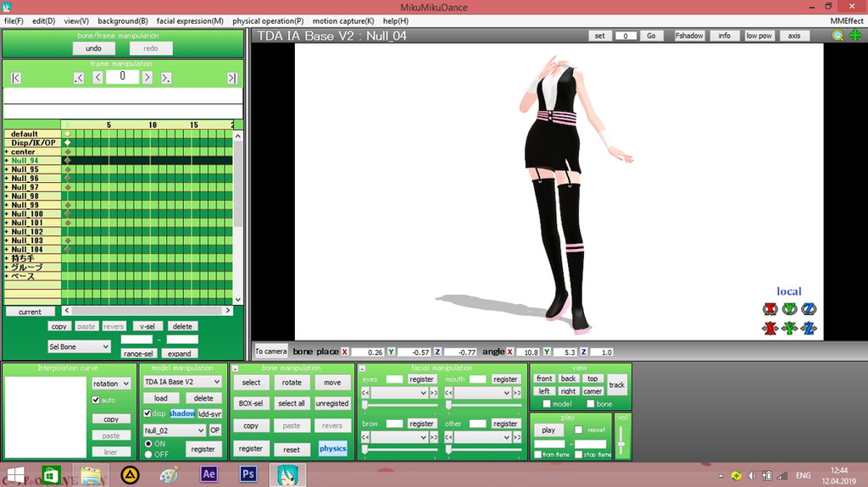Rotate around local X axis icon

point(770,309)
